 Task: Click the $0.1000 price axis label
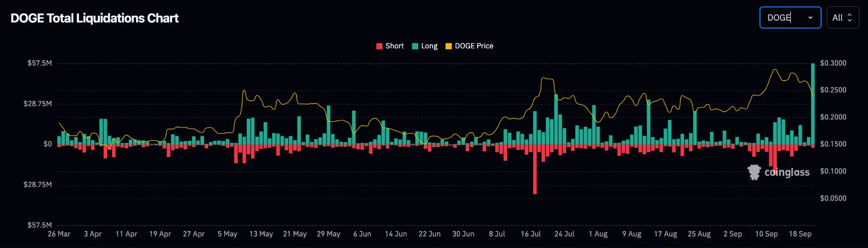point(833,171)
